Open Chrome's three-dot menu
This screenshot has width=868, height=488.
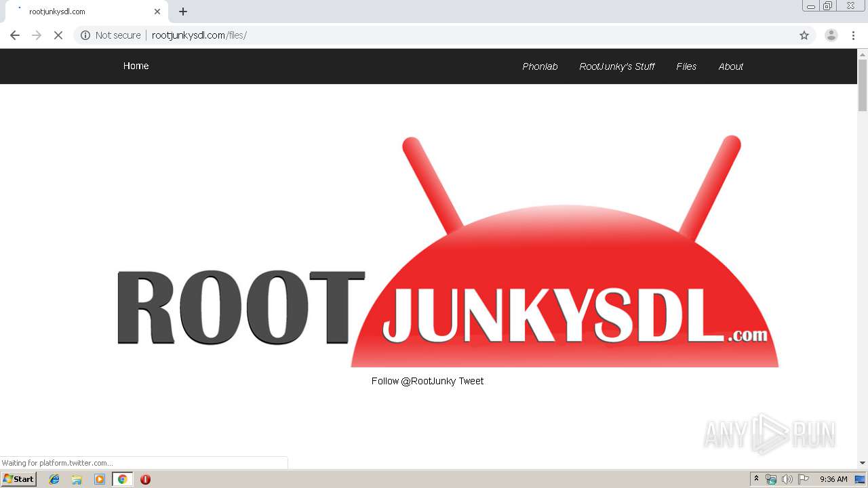854,35
